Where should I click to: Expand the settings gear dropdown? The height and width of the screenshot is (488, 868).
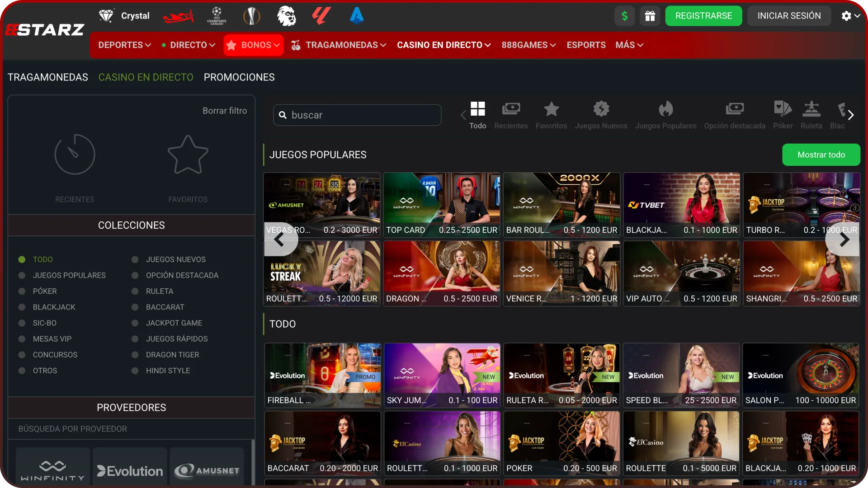pos(850,16)
